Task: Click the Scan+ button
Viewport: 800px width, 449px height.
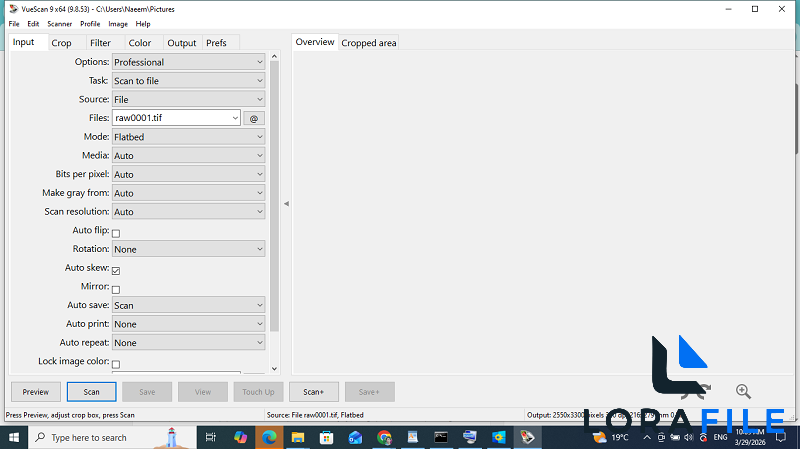Action: coord(314,392)
